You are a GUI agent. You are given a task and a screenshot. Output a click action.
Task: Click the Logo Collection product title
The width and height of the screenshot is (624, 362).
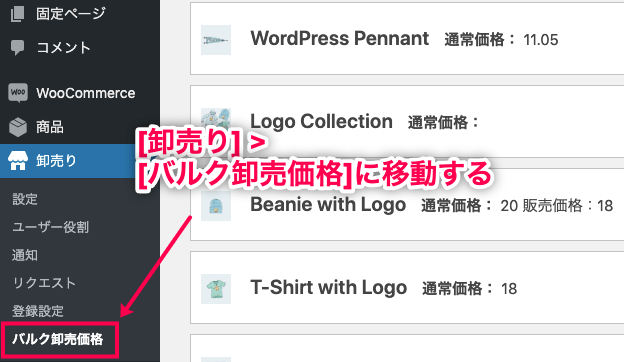[x=321, y=121]
